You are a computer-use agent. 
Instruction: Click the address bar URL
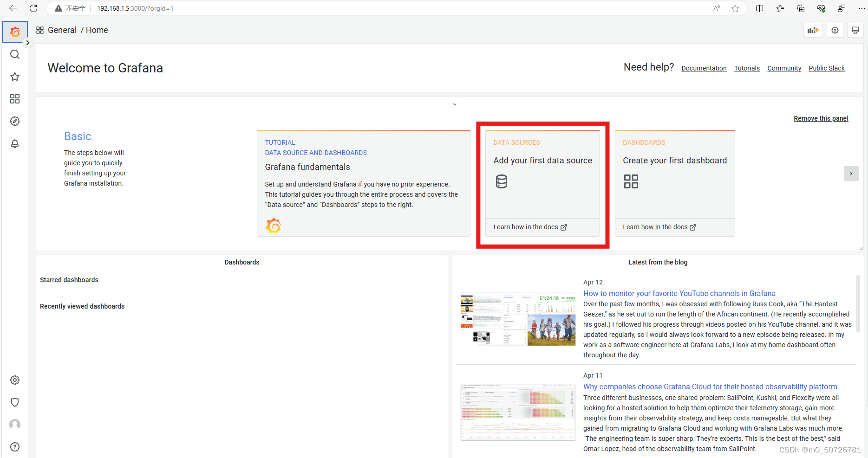click(x=135, y=8)
